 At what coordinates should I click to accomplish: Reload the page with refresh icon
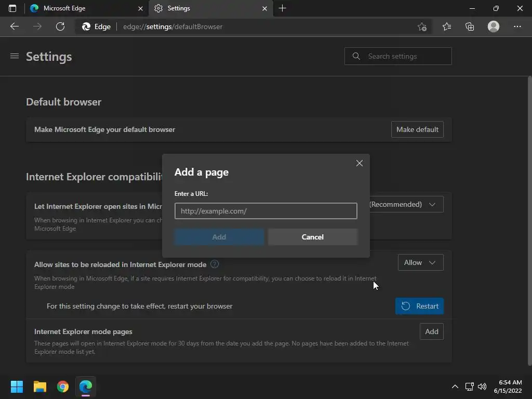(x=60, y=26)
